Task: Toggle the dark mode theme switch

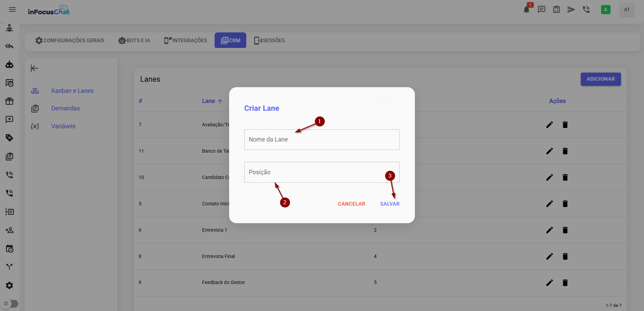Action: (x=10, y=304)
